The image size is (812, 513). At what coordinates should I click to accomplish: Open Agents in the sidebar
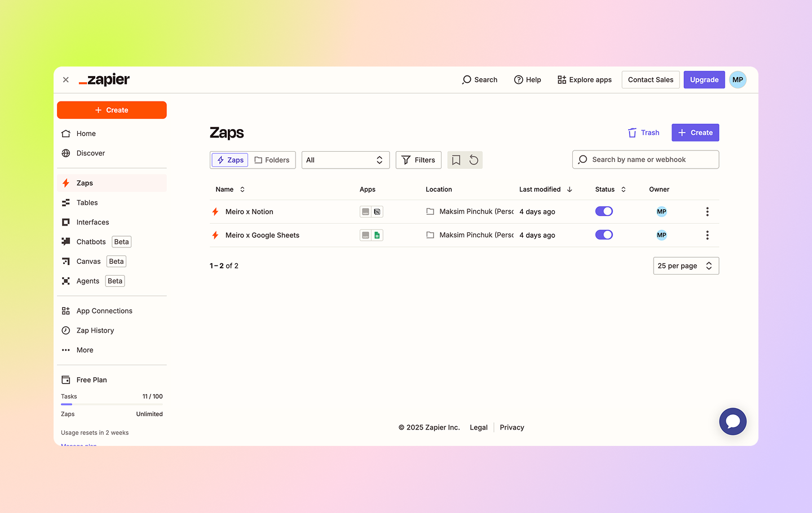tap(112, 281)
